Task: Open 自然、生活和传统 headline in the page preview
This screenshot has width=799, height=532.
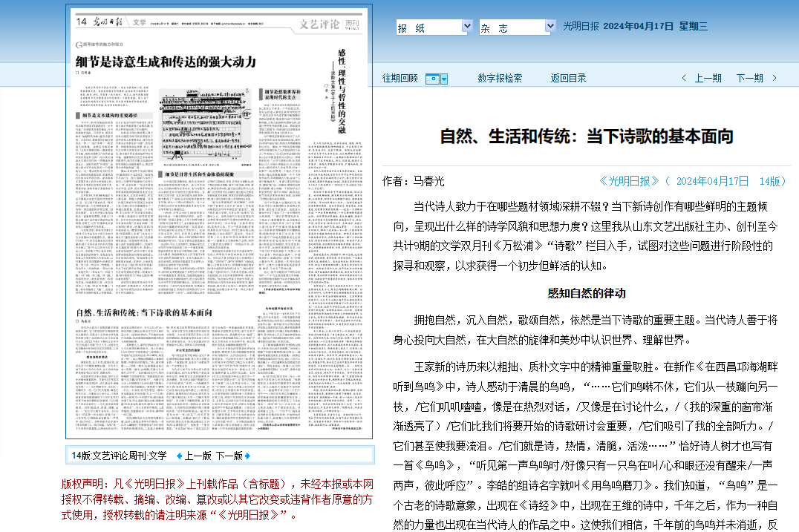Action: point(144,312)
